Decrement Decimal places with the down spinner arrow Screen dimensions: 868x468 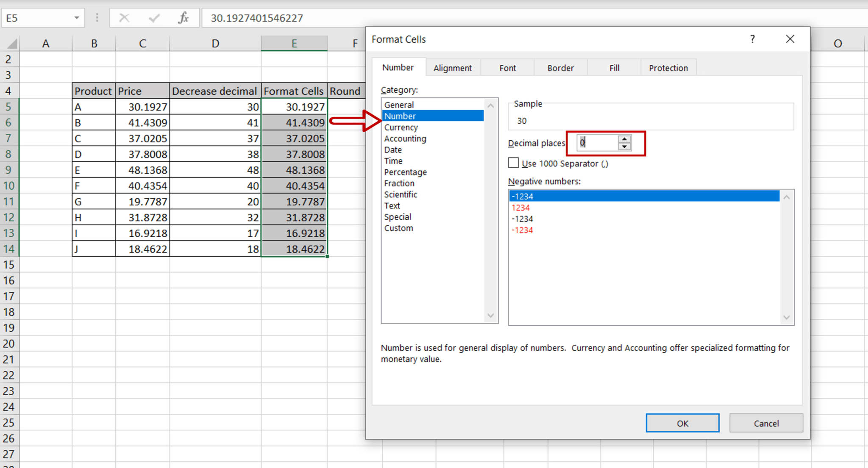click(625, 147)
